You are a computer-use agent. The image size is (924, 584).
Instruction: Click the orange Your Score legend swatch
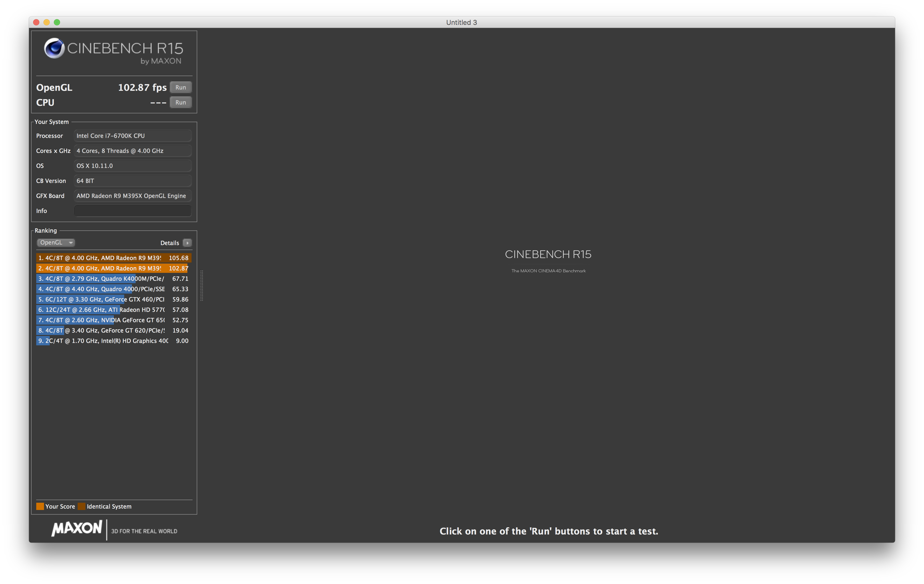(x=40, y=506)
